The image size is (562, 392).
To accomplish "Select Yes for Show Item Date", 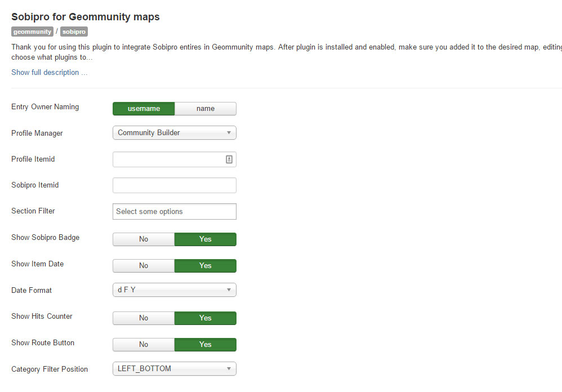I will 206,265.
